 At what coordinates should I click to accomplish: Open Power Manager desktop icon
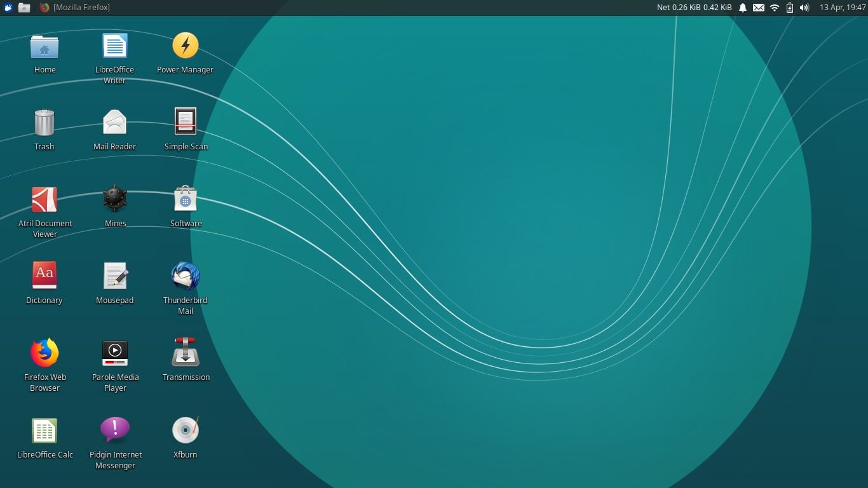coord(186,46)
